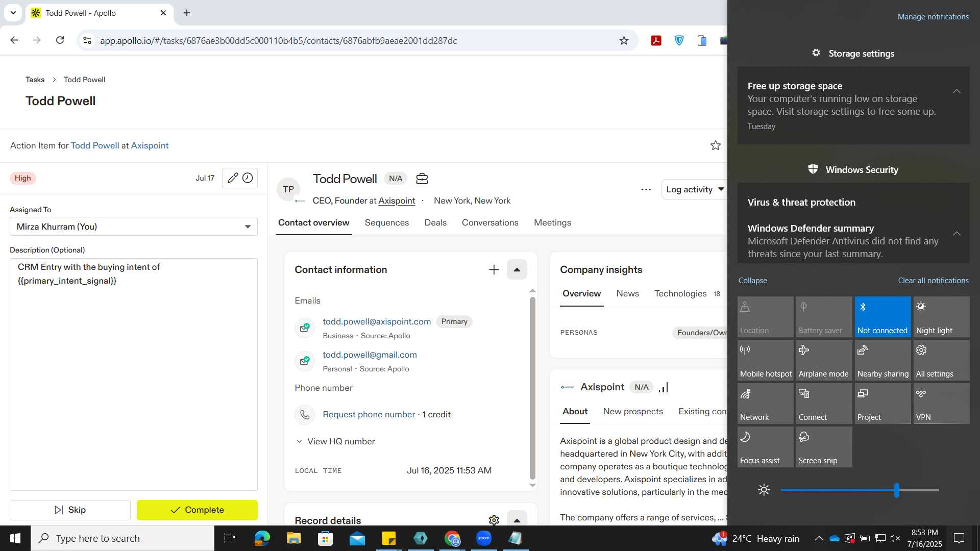Skip this task

[x=70, y=510]
